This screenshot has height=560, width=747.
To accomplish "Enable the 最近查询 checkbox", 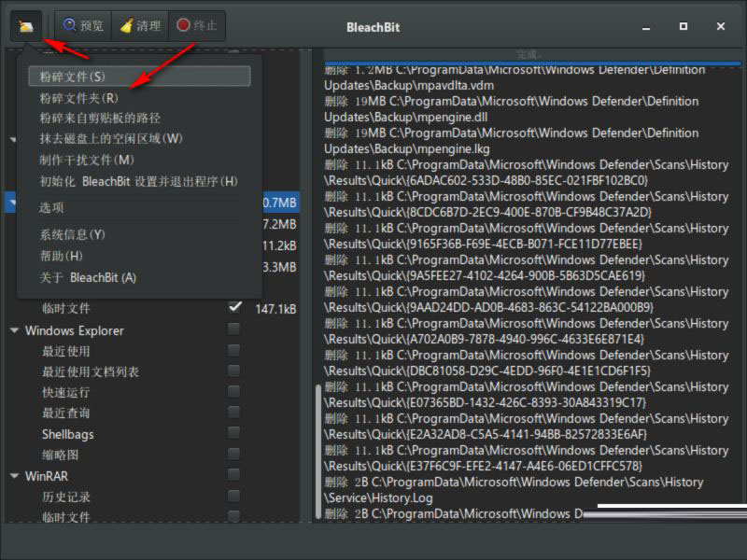I will pos(234,412).
